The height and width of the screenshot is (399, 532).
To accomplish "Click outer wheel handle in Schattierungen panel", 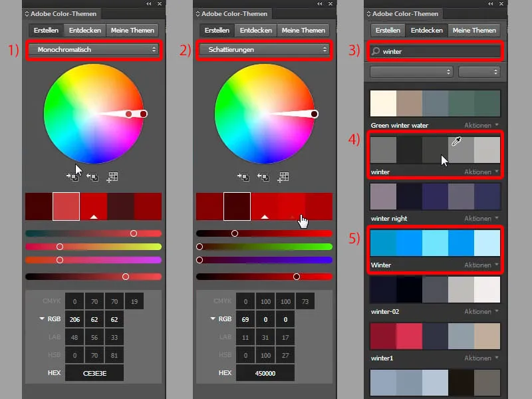I will click(314, 114).
